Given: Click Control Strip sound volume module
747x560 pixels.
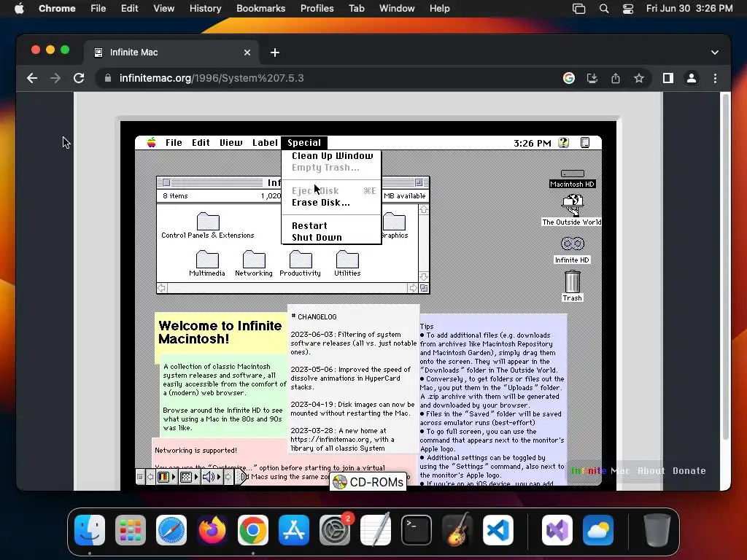Looking at the screenshot, I should point(212,477).
